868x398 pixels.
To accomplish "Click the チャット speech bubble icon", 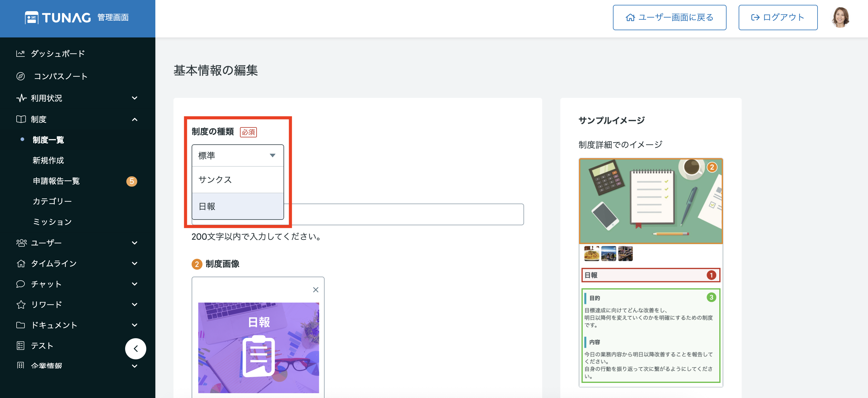I will tap(21, 284).
